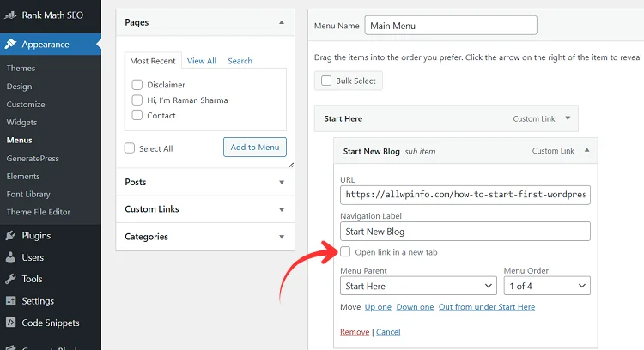The image size is (644, 350).
Task: Tick the Hi, I'm Raman Sharma checkbox
Action: (x=137, y=100)
